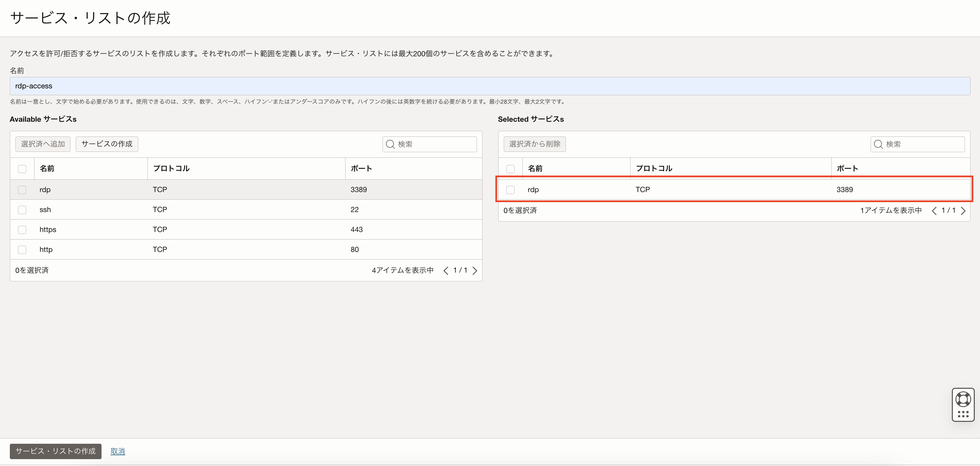Select all Selected services header checkbox
This screenshot has width=980, height=466.
coord(510,169)
